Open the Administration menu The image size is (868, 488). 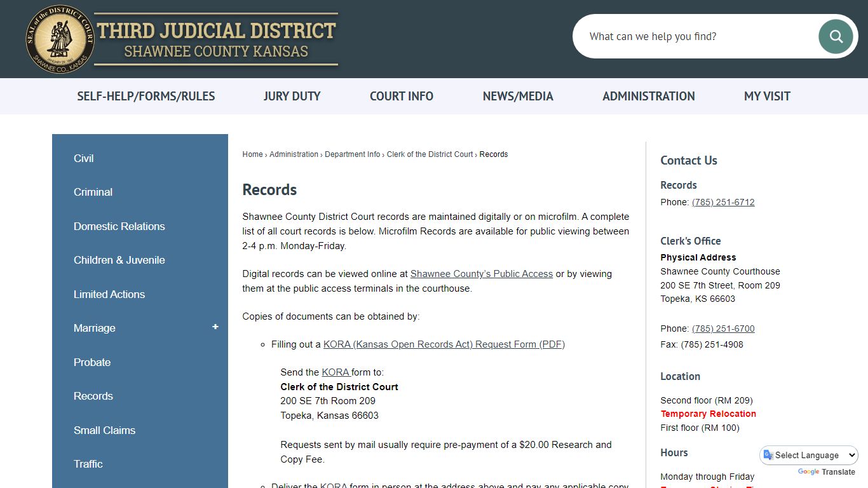click(x=649, y=97)
